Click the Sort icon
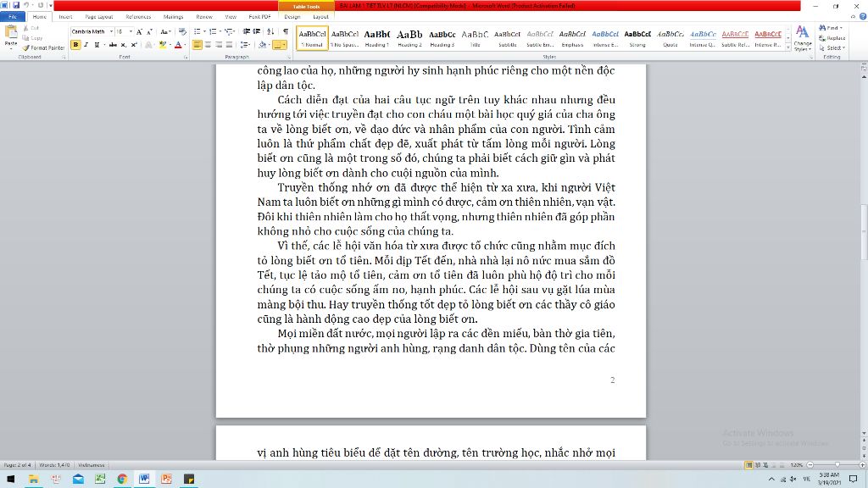Image resolution: width=868 pixels, height=488 pixels. [x=270, y=32]
